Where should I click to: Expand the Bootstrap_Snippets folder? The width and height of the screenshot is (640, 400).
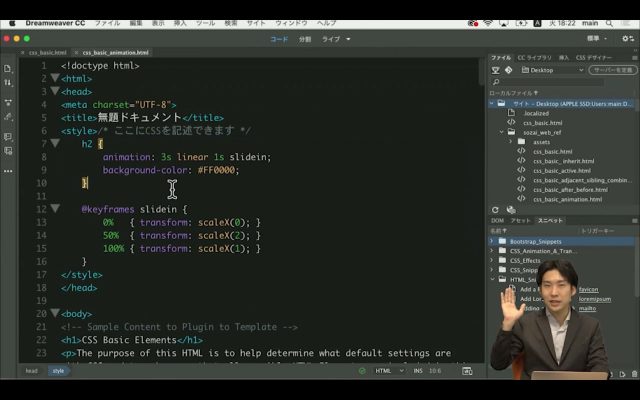[493, 241]
